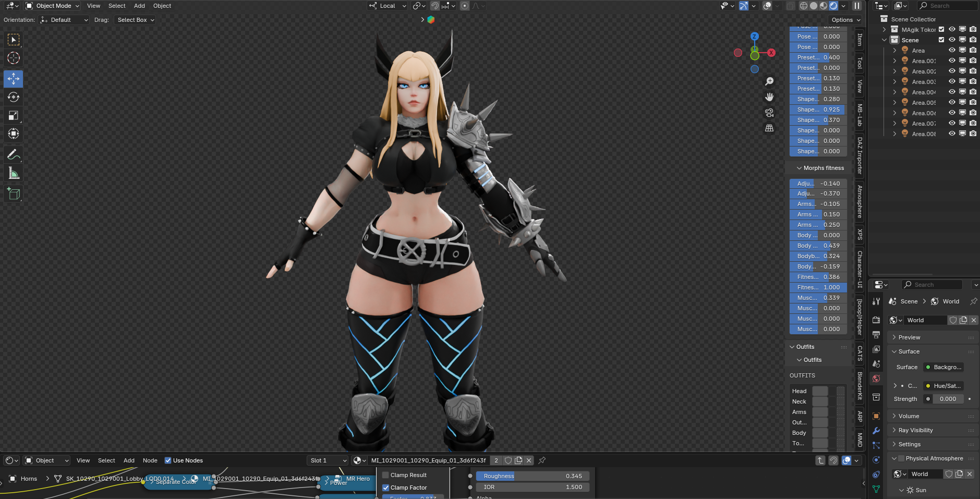Toggle the Use Nodes checkbox

[168, 460]
